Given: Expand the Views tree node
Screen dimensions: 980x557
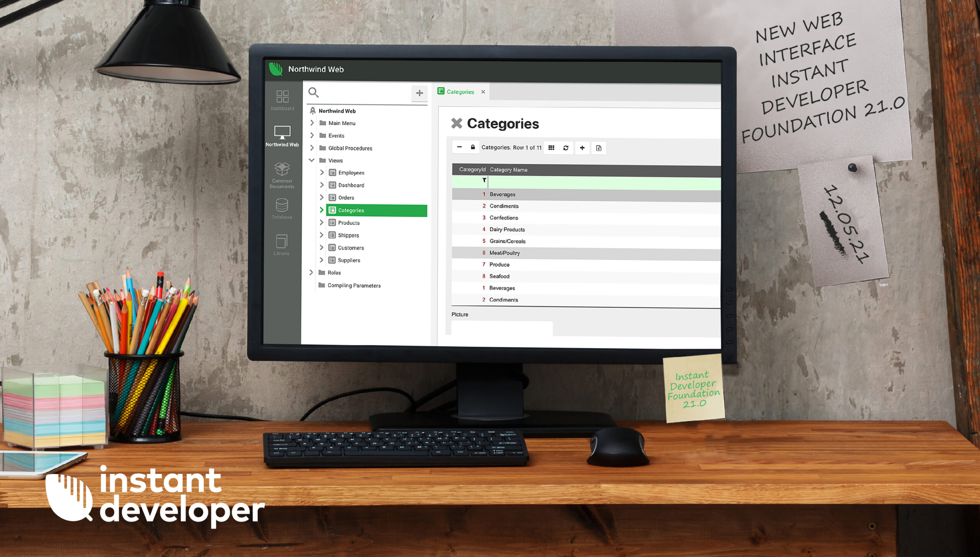Looking at the screenshot, I should point(312,160).
